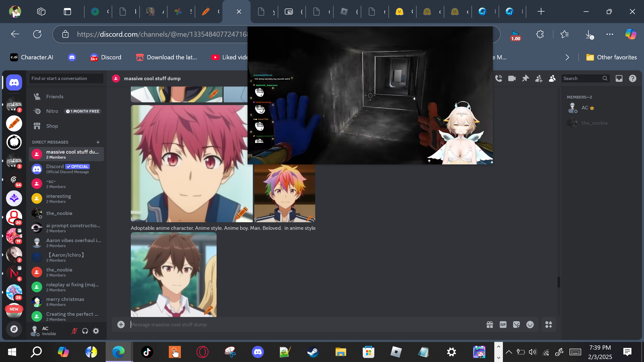Start a voice call in the group

498,78
